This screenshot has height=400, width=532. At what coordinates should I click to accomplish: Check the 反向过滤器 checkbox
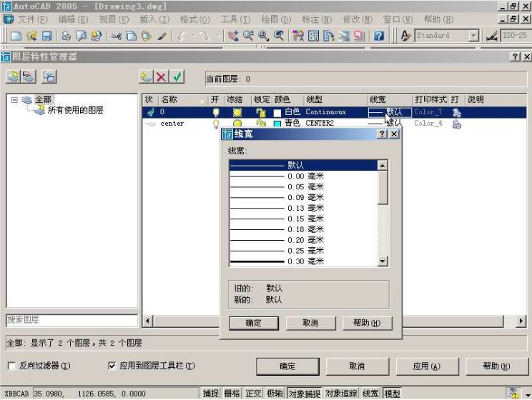click(x=11, y=366)
